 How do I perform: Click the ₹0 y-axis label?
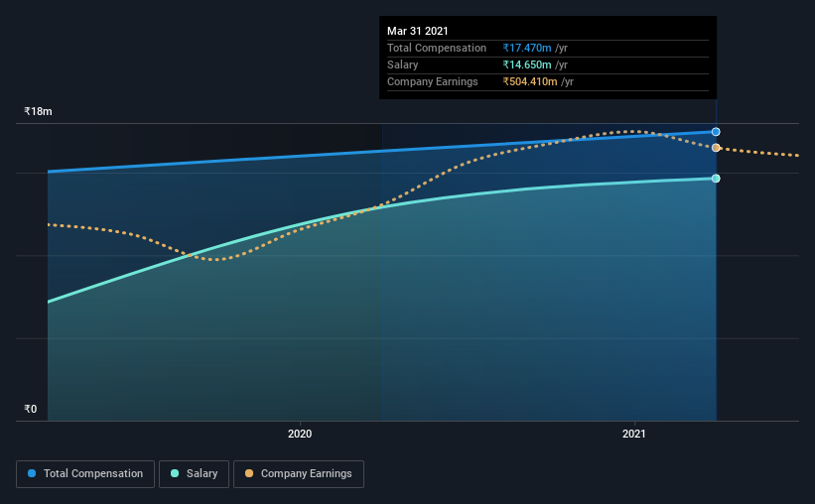pyautogui.click(x=30, y=409)
